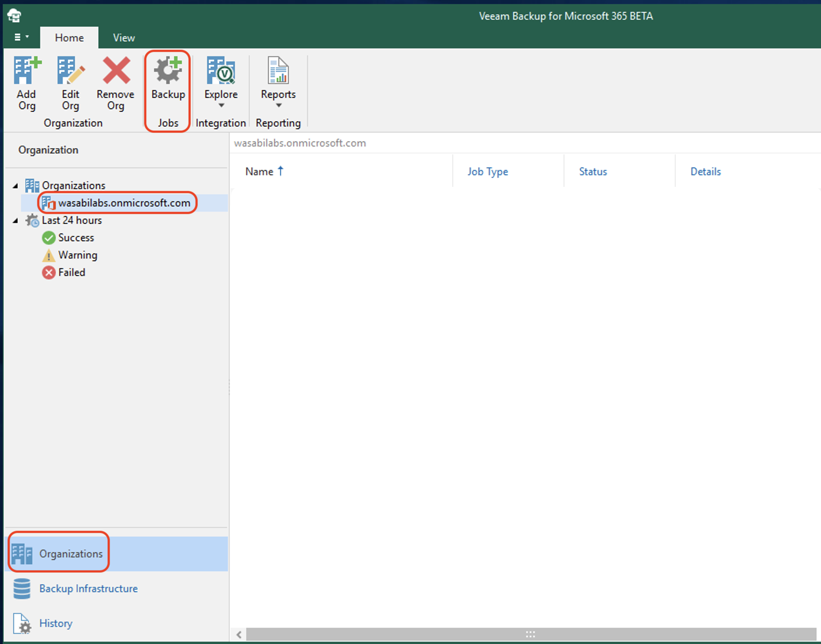The image size is (821, 644).
Task: Select wasabilabs.onmicrosoft.com in the tree
Action: pyautogui.click(x=124, y=203)
